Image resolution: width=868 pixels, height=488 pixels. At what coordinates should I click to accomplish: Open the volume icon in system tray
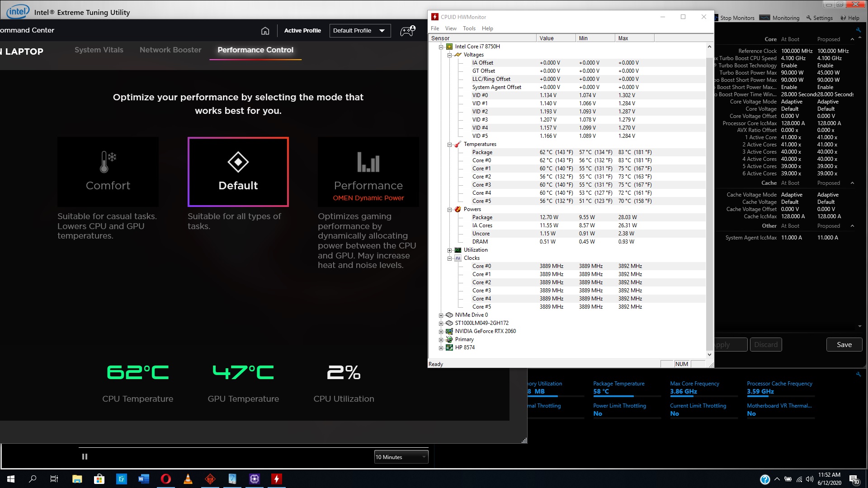tap(809, 479)
